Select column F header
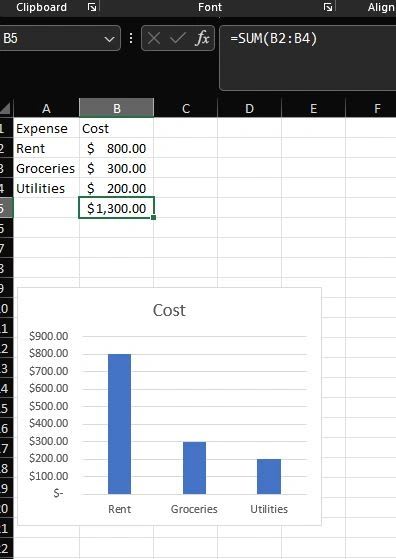Image resolution: width=396 pixels, height=559 pixels. pos(371,108)
